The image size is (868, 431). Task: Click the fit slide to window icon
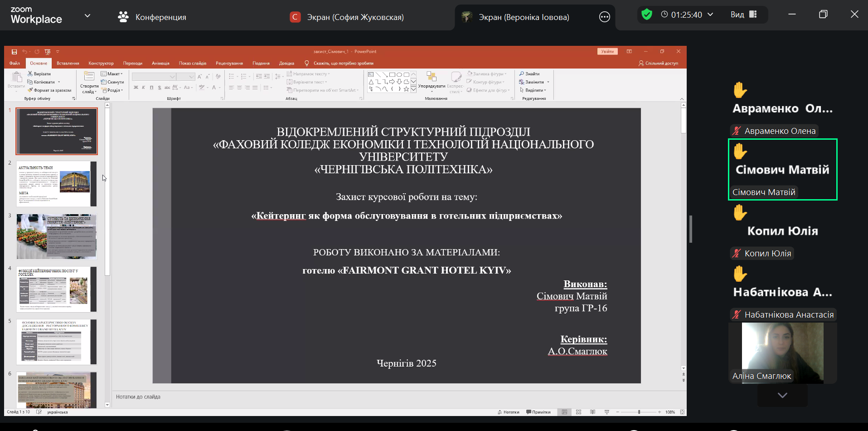682,412
